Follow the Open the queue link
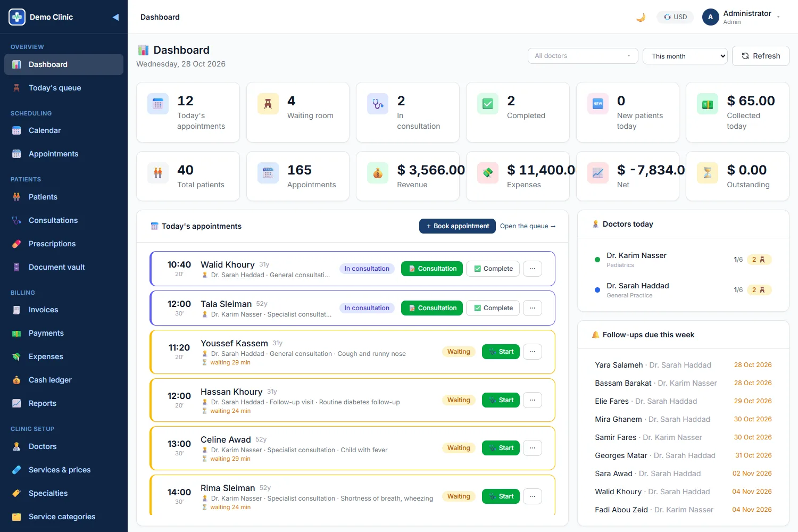This screenshot has width=798, height=532. [x=527, y=226]
